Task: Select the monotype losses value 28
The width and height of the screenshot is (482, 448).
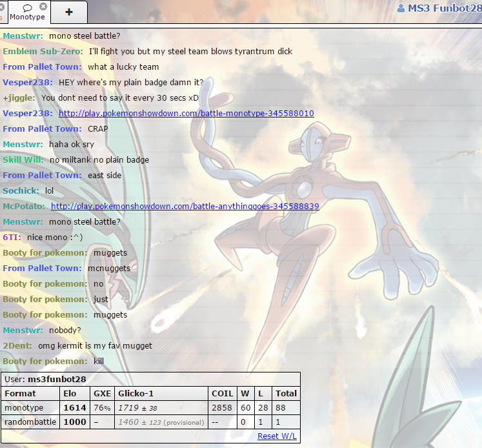Action: [263, 408]
